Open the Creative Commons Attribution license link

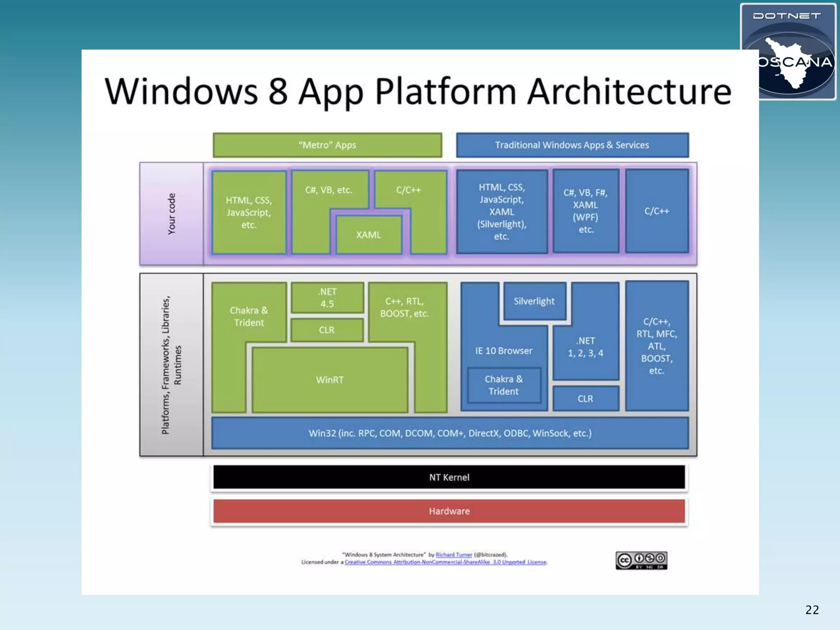point(445,562)
